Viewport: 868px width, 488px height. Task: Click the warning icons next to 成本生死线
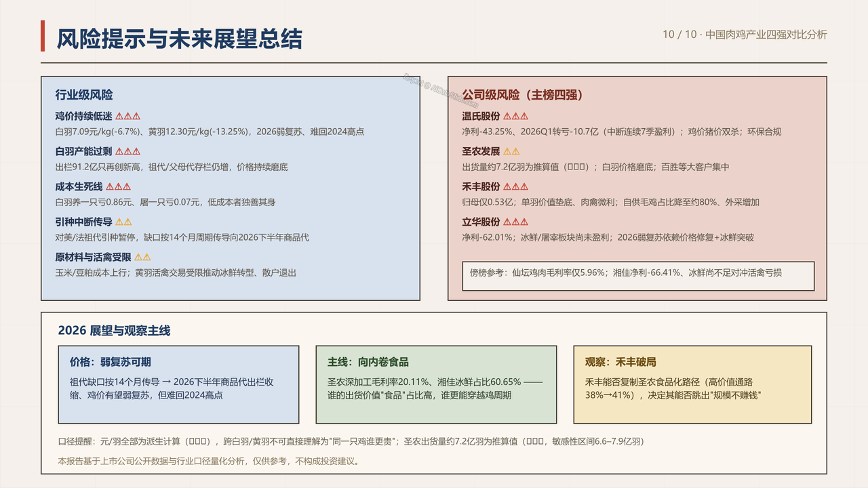click(x=118, y=187)
